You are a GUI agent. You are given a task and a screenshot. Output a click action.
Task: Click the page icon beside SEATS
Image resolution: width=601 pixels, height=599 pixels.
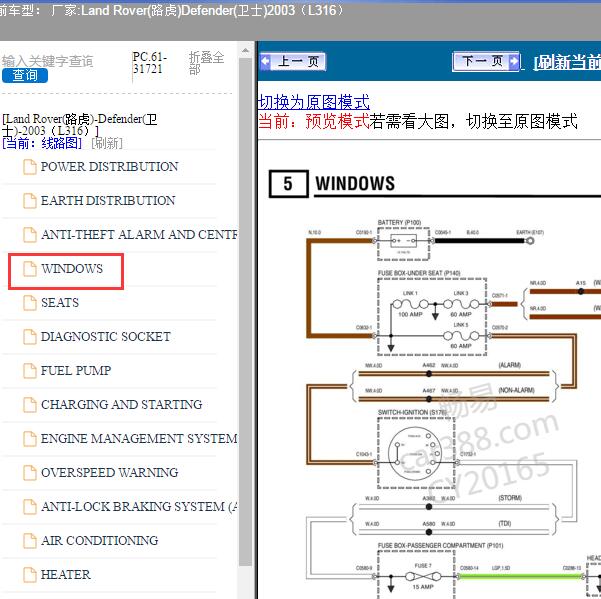pyautogui.click(x=30, y=303)
